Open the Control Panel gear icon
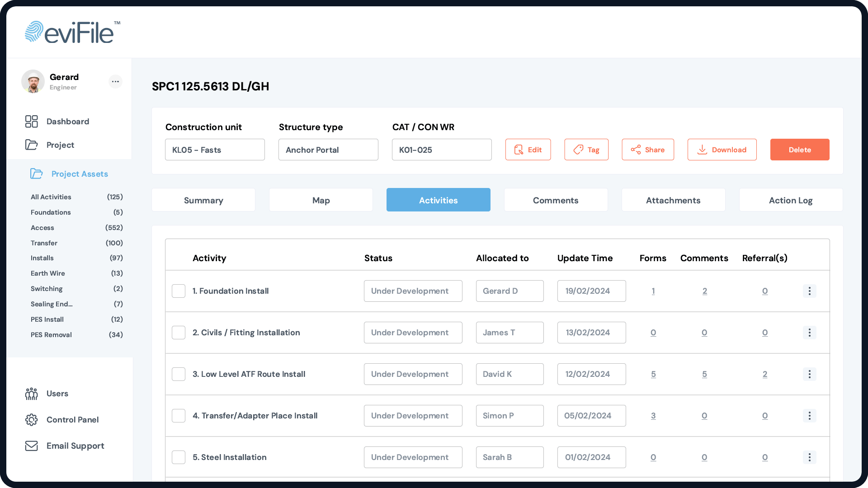Image resolution: width=868 pixels, height=488 pixels. pyautogui.click(x=32, y=420)
